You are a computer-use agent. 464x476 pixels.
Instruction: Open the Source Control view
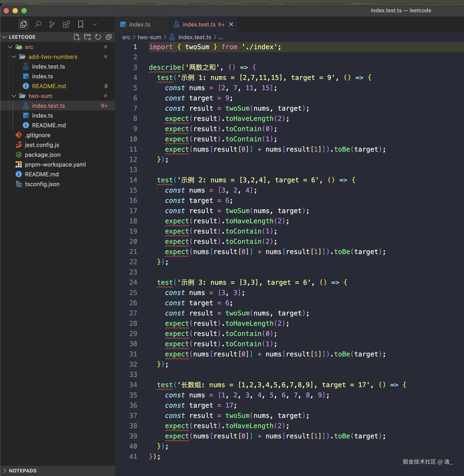pyautogui.click(x=52, y=24)
